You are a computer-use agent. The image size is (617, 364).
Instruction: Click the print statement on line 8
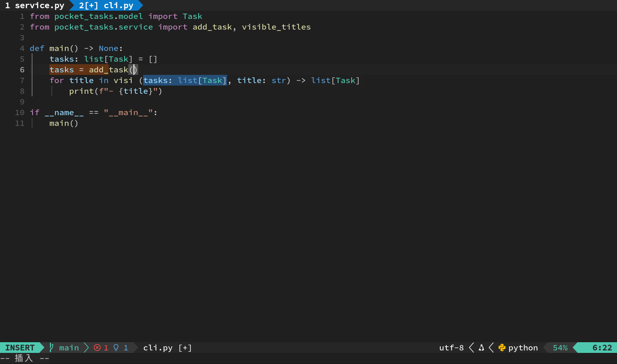[116, 91]
